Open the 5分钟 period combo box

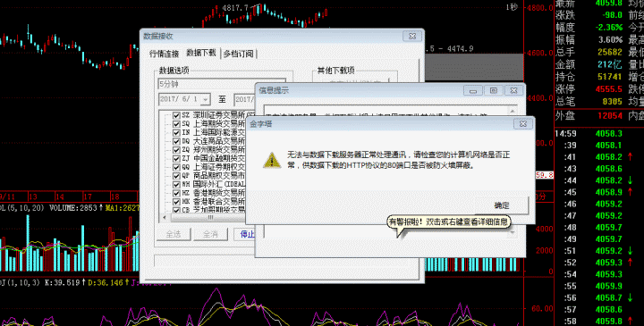(222, 84)
